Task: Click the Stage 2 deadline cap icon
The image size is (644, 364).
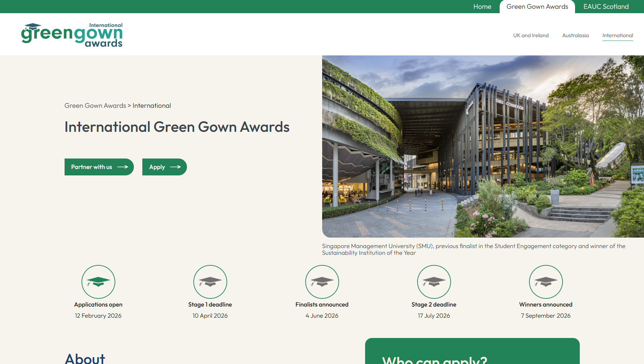Action: [434, 282]
